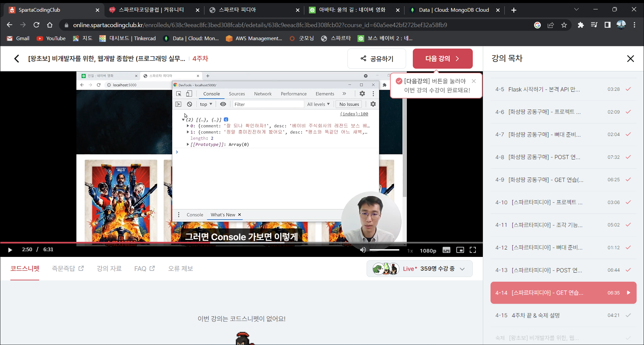Image resolution: width=644 pixels, height=345 pixels.
Task: Open Chrome extensions puzzle icon
Action: (x=581, y=25)
